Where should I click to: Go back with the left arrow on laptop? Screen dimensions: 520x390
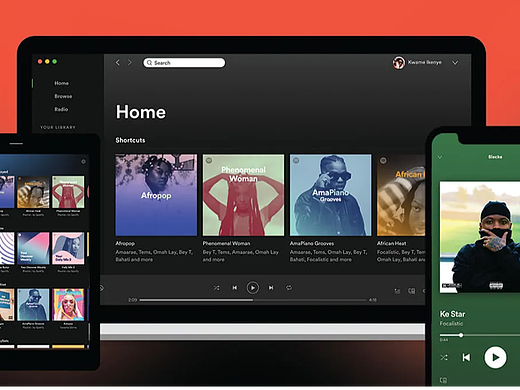tap(117, 62)
